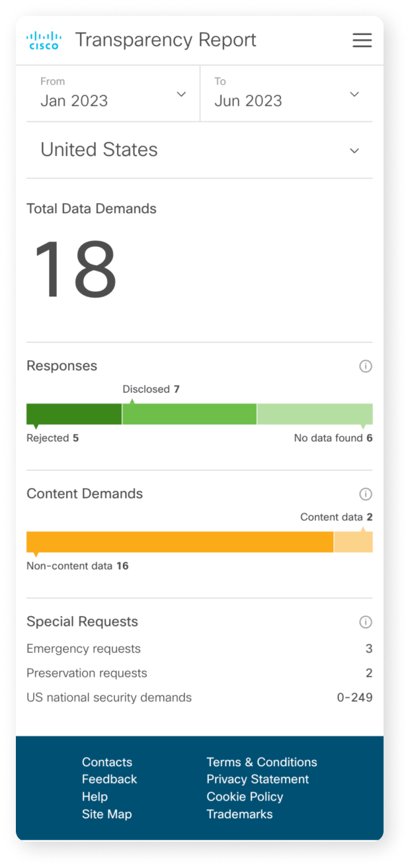
Task: Open the From date dropdown
Action: 113,93
